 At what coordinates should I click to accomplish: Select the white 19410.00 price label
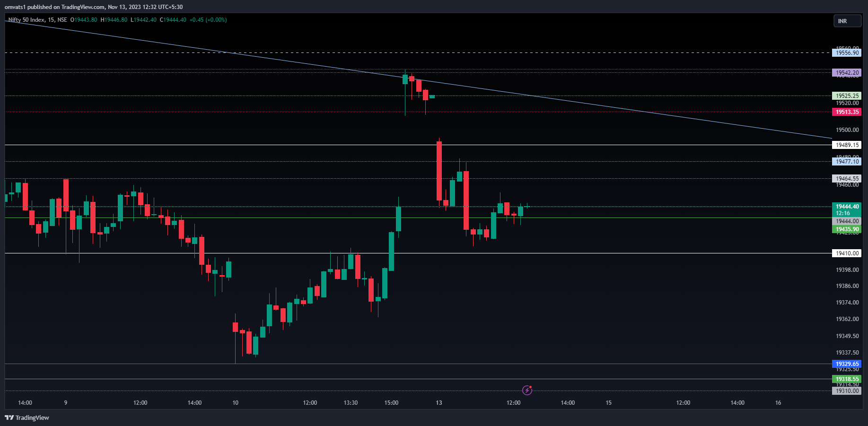847,253
